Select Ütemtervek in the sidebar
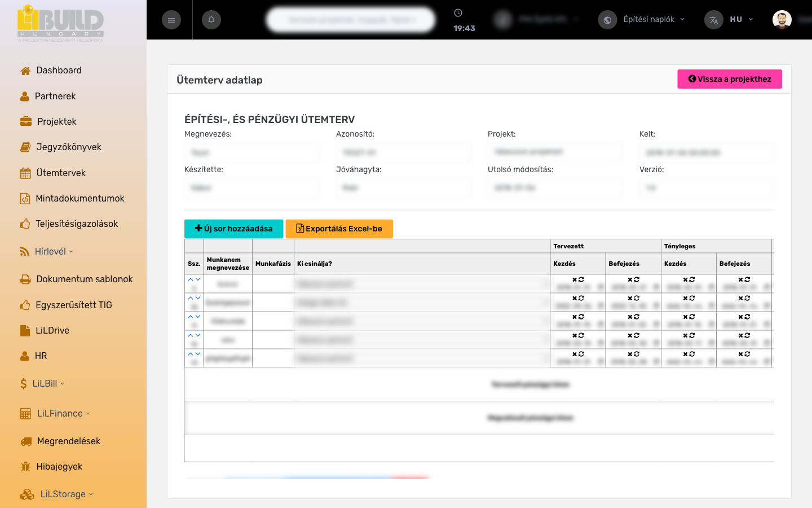Viewport: 812px width, 508px height. click(x=61, y=173)
